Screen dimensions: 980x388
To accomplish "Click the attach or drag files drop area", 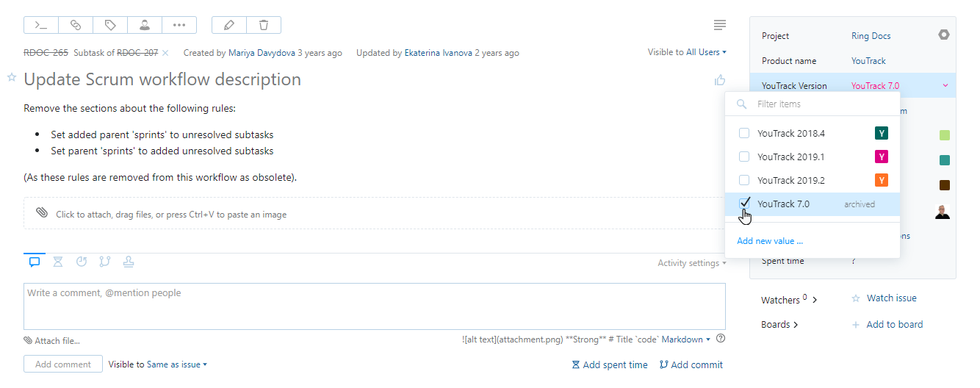I will coord(375,214).
